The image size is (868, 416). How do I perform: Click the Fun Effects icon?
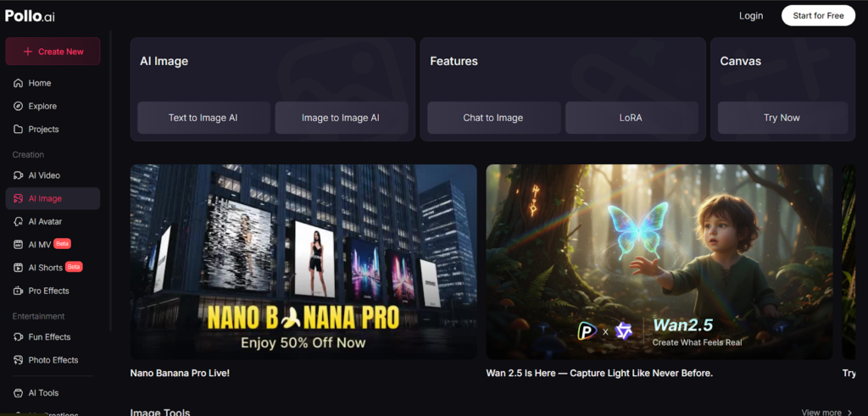coord(19,337)
